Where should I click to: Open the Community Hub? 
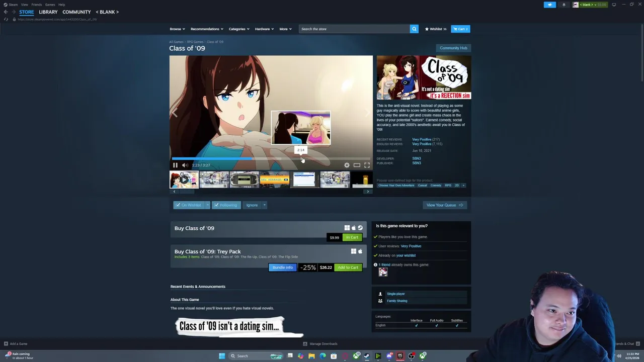pyautogui.click(x=453, y=48)
